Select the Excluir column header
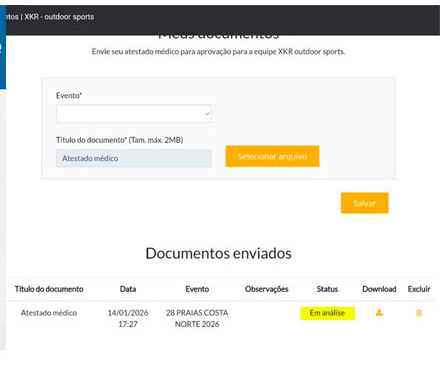 pos(419,289)
